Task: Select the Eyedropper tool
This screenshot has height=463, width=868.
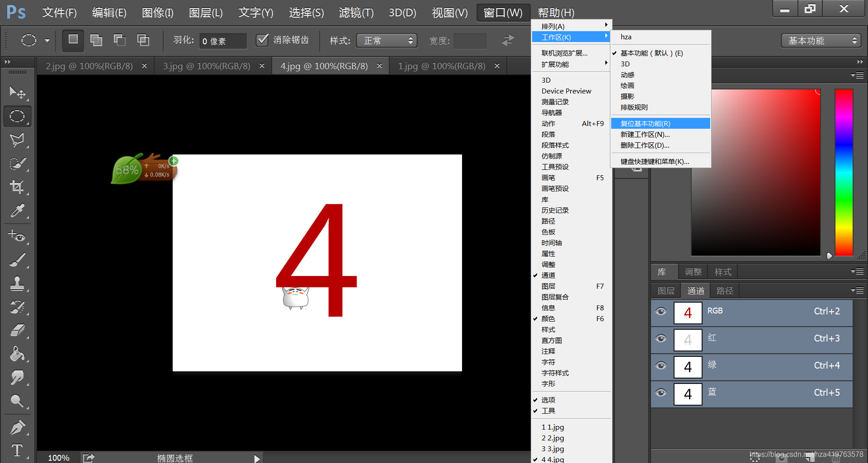Action: (x=17, y=210)
